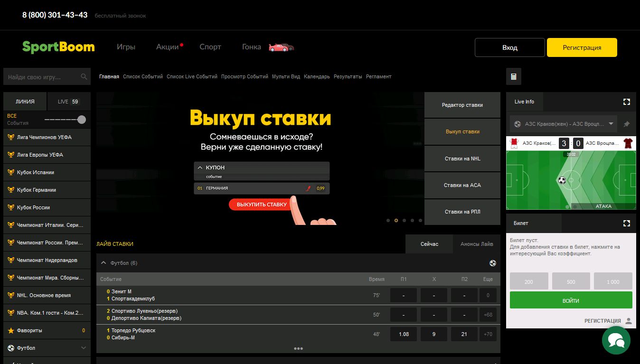The height and width of the screenshot is (364, 640).
Task: Open the live match selector dropdown
Action: (x=563, y=124)
